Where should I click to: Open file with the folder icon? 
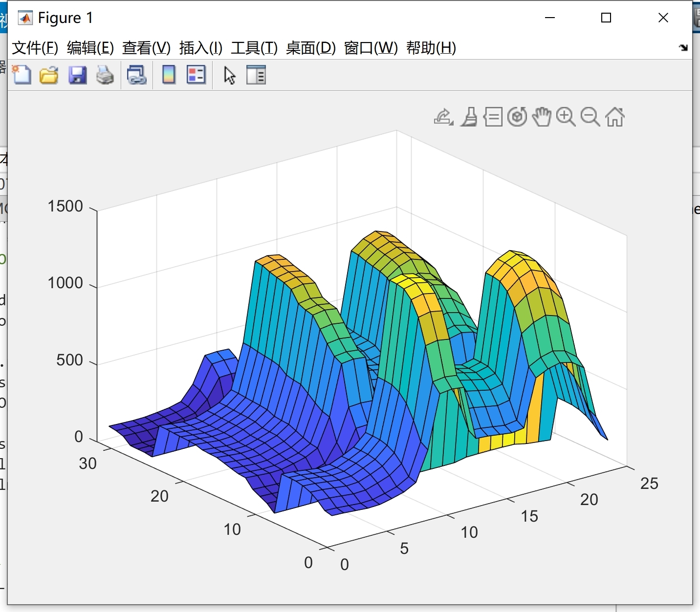[x=49, y=75]
